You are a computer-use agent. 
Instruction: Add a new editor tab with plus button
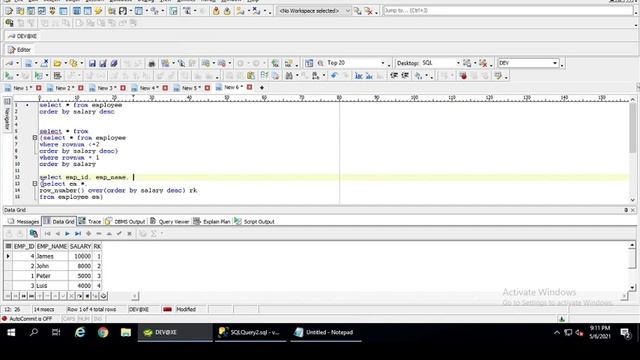(x=262, y=88)
